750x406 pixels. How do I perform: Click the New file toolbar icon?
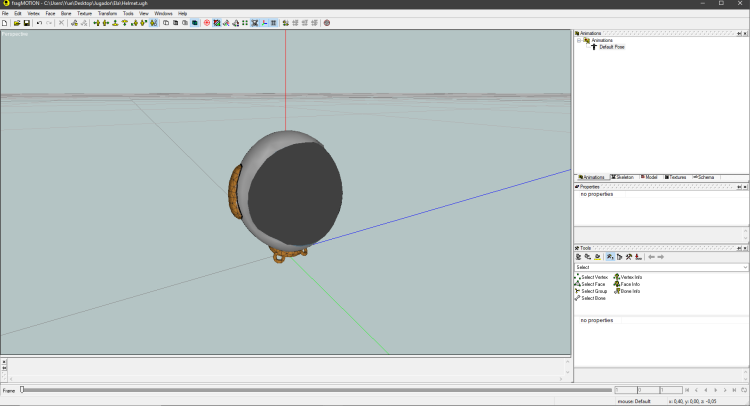tap(5, 22)
